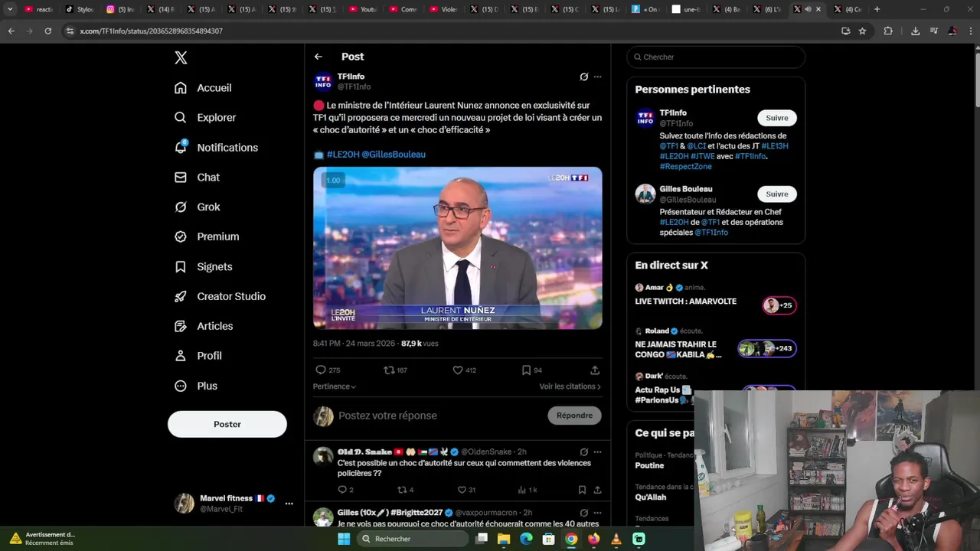Reply icon with 275 comments
The height and width of the screenshot is (551, 980).
click(x=328, y=370)
